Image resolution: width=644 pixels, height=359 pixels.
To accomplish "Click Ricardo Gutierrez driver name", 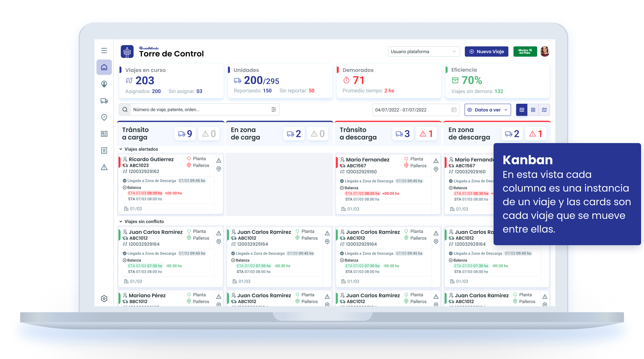I will tap(151, 159).
